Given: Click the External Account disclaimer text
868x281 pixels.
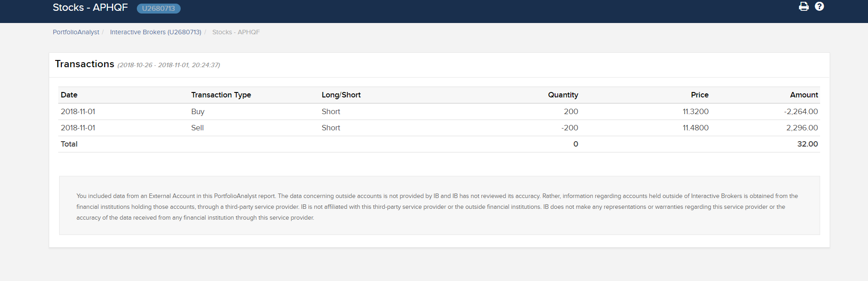Looking at the screenshot, I should pyautogui.click(x=437, y=207).
